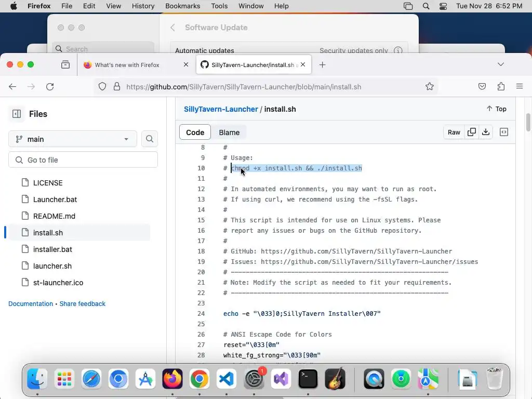Open st-launcher.ico in the file tree

pos(58,283)
